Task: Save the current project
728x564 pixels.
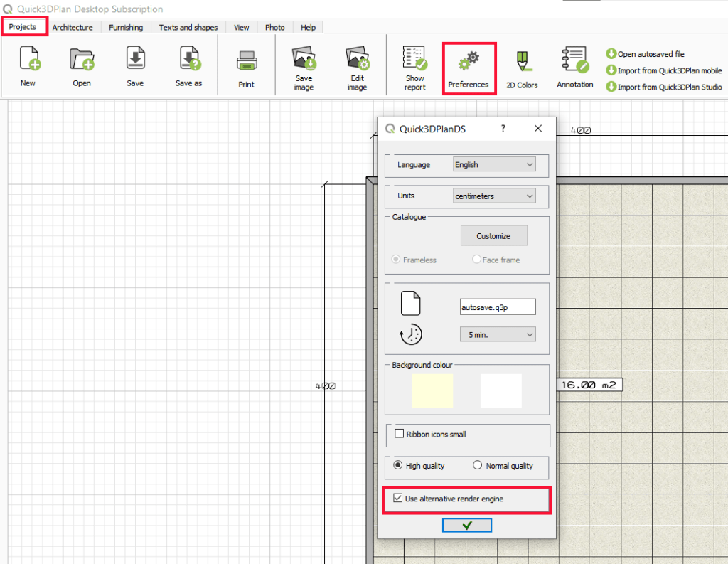Action: (135, 58)
